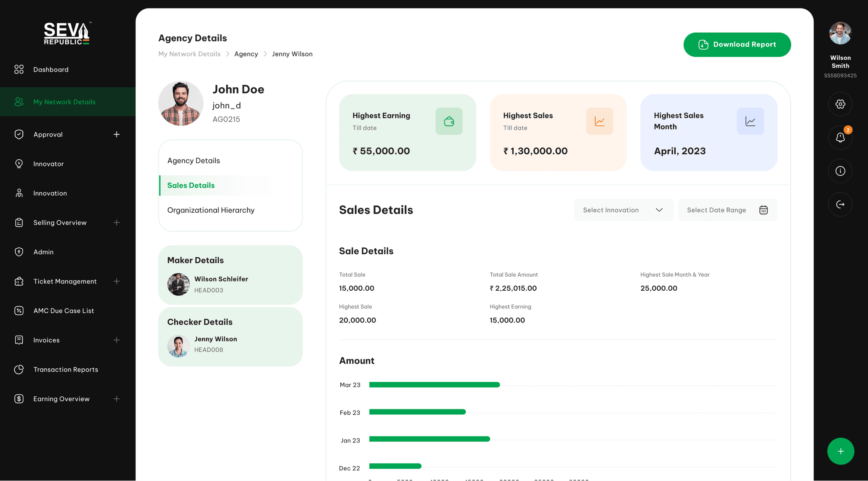Click the Mar 23 amount bar

point(434,385)
